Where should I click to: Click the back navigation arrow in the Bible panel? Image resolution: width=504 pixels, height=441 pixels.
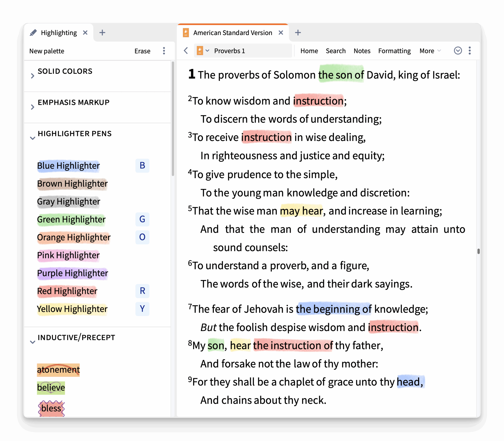pos(185,51)
